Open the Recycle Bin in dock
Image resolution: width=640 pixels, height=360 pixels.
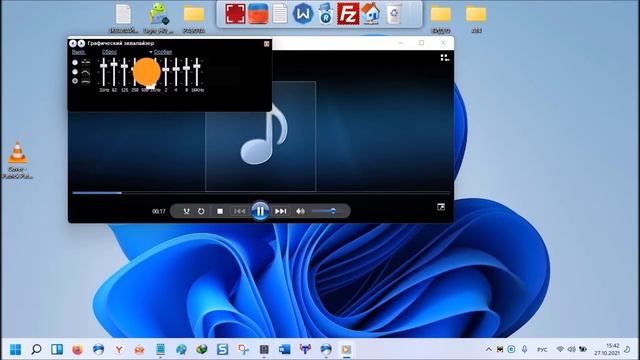(x=394, y=13)
